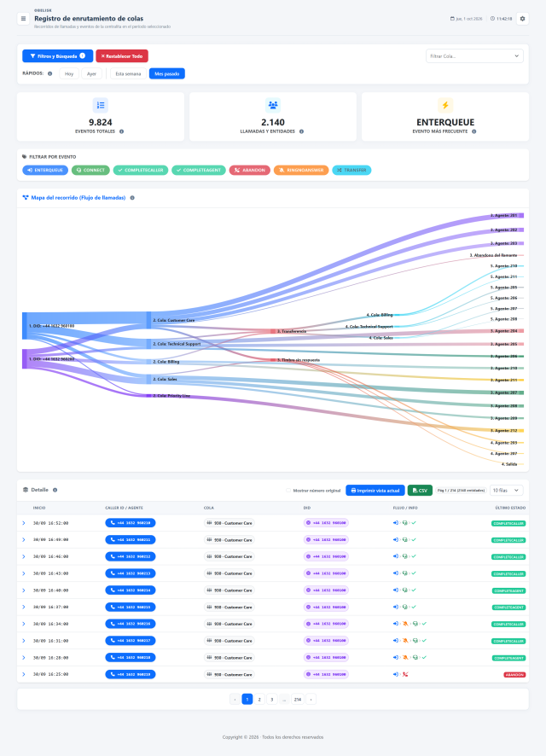Click the ABANDON status badge in last row
The image size is (546, 756).
pos(514,675)
